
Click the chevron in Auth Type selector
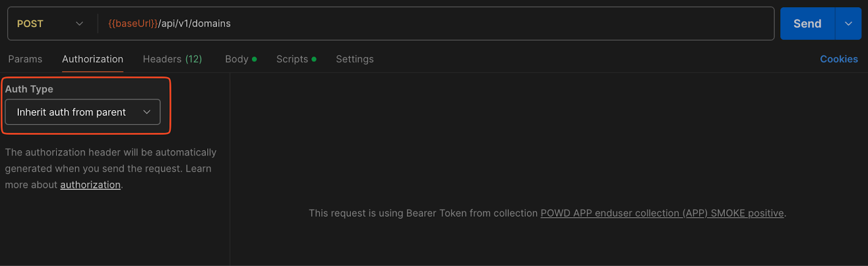[x=146, y=112]
